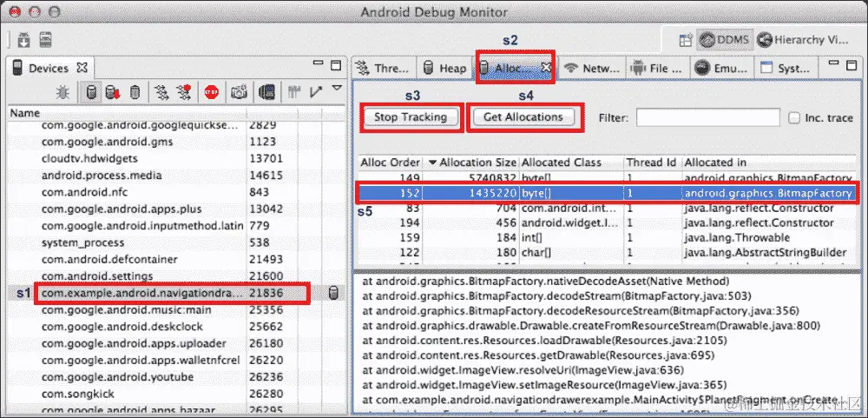
Task: Toggle the Update Heap cylinder icon
Action: (x=91, y=92)
